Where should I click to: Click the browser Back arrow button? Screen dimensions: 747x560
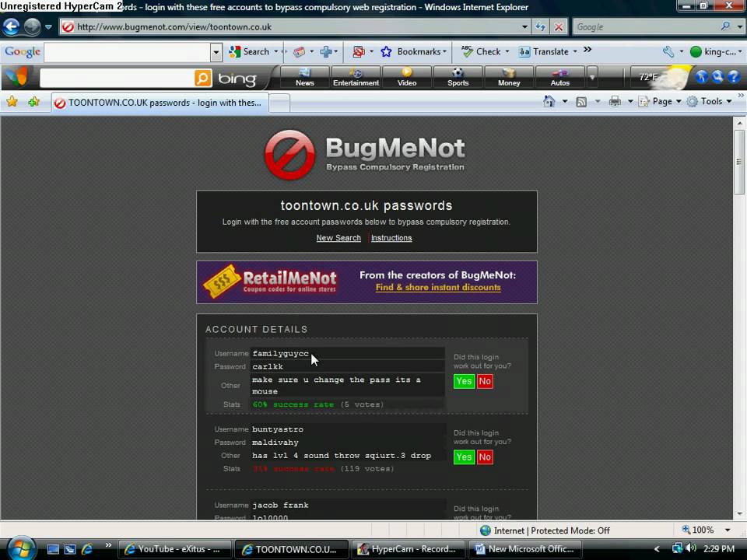(x=12, y=26)
